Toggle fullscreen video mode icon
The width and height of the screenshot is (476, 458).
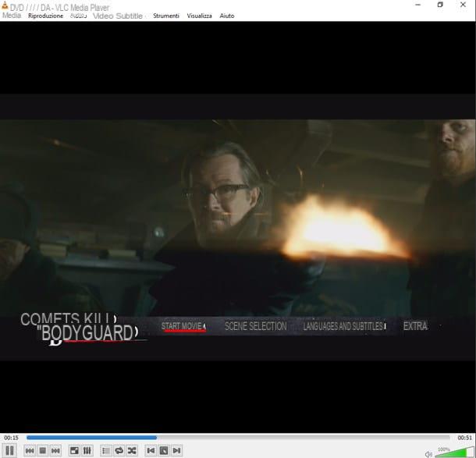(x=74, y=451)
